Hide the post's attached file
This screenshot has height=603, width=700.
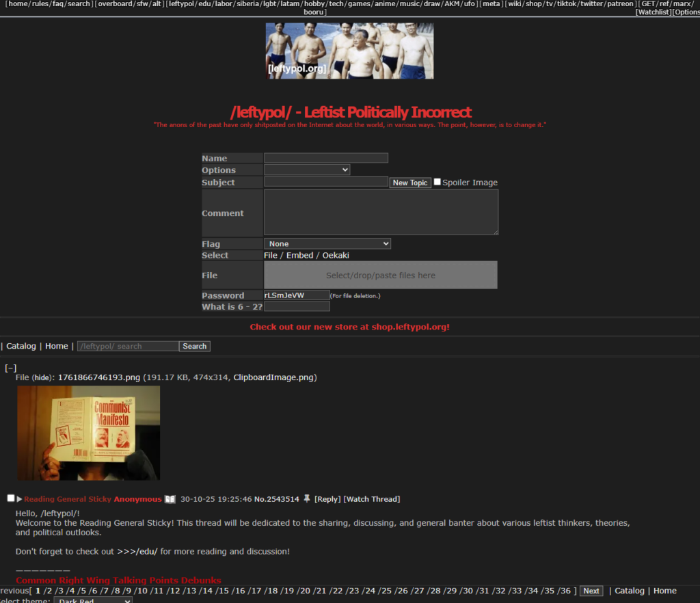click(43, 377)
